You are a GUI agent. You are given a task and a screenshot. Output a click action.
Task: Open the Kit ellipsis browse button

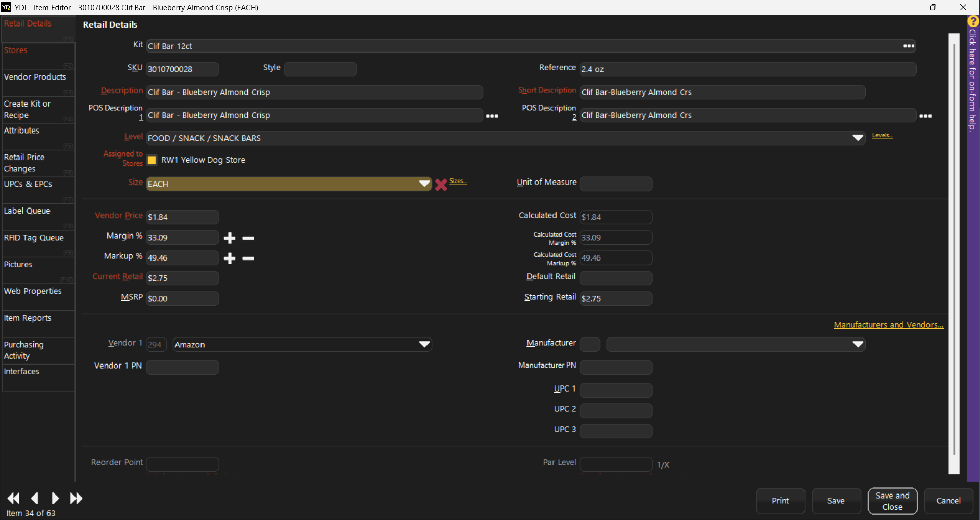tap(909, 46)
